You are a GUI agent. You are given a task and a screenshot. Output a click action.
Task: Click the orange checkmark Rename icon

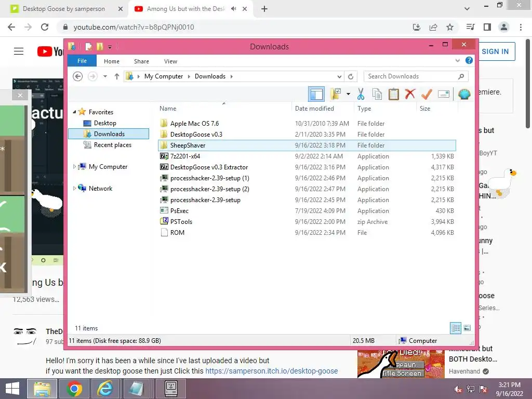point(427,94)
